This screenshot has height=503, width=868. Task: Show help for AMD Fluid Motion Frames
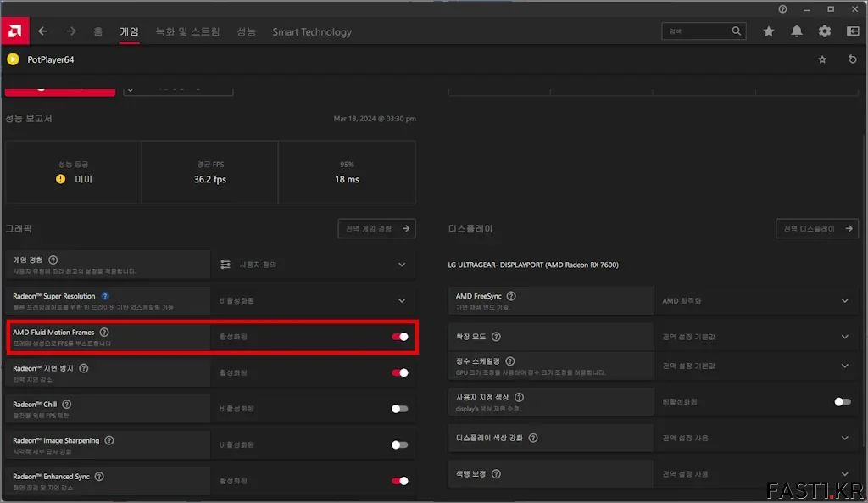tap(104, 333)
